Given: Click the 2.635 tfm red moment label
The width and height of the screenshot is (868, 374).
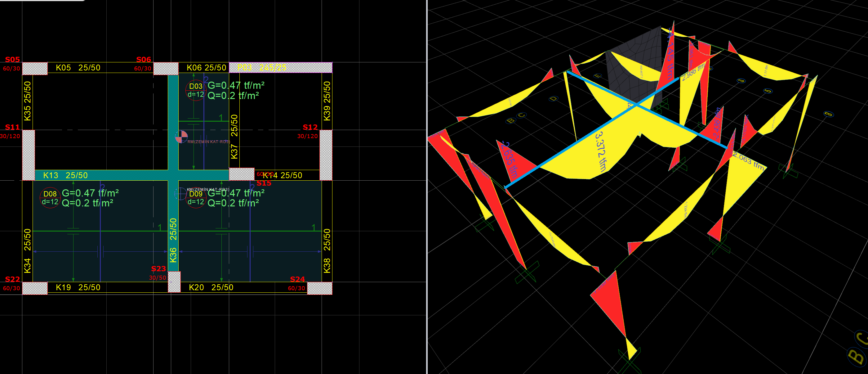Looking at the screenshot, I should (509, 159).
